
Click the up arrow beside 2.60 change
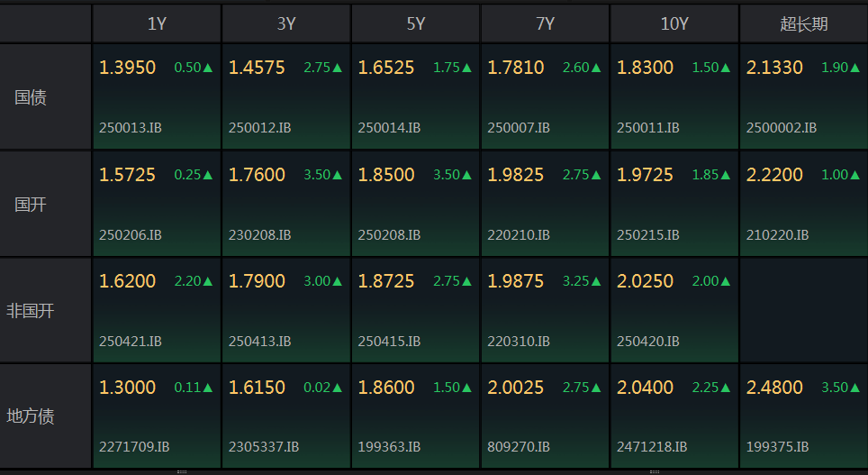point(596,68)
